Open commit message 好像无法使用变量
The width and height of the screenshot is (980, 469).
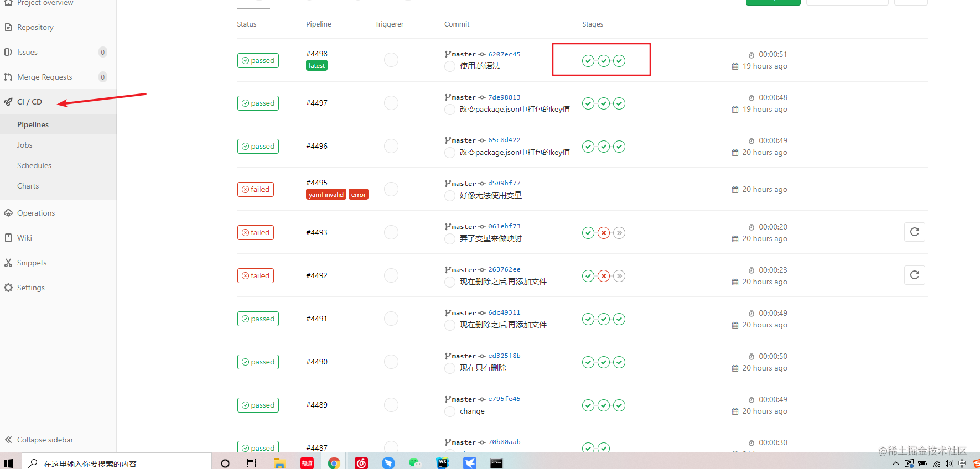tap(491, 195)
